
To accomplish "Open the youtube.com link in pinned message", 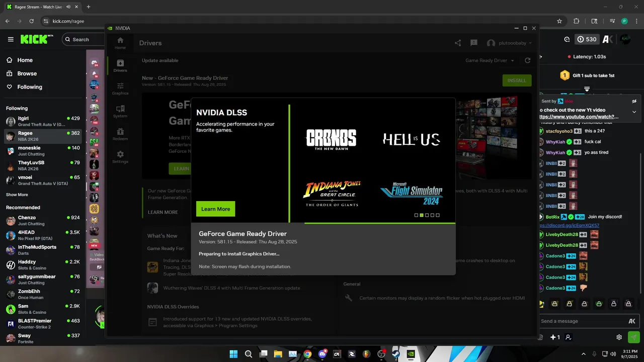I will [580, 117].
